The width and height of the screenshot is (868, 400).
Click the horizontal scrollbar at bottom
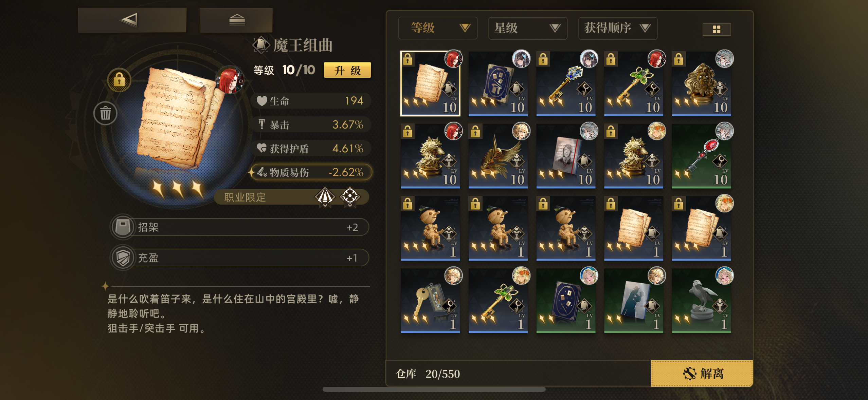pos(434,389)
